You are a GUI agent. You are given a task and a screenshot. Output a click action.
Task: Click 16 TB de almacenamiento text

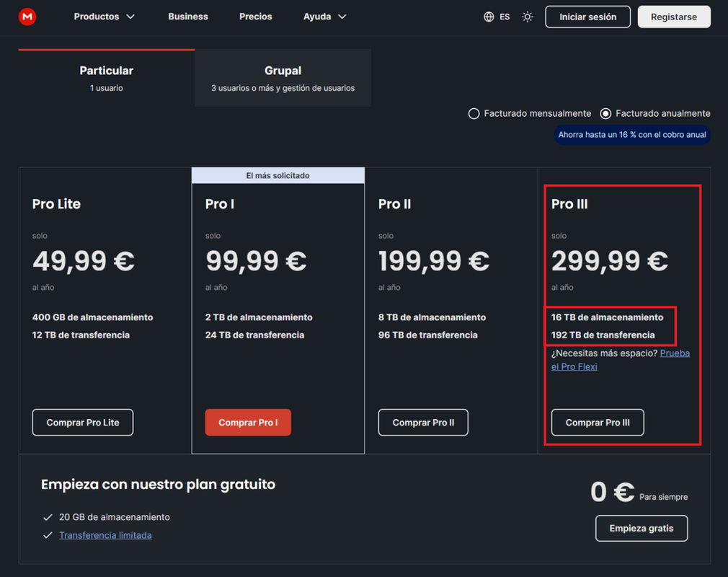point(608,317)
